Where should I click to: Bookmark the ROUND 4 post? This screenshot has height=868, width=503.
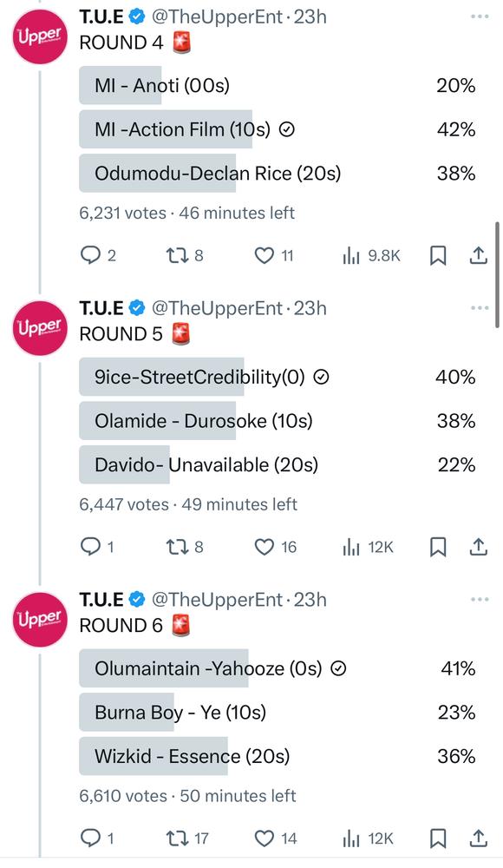coord(438,255)
